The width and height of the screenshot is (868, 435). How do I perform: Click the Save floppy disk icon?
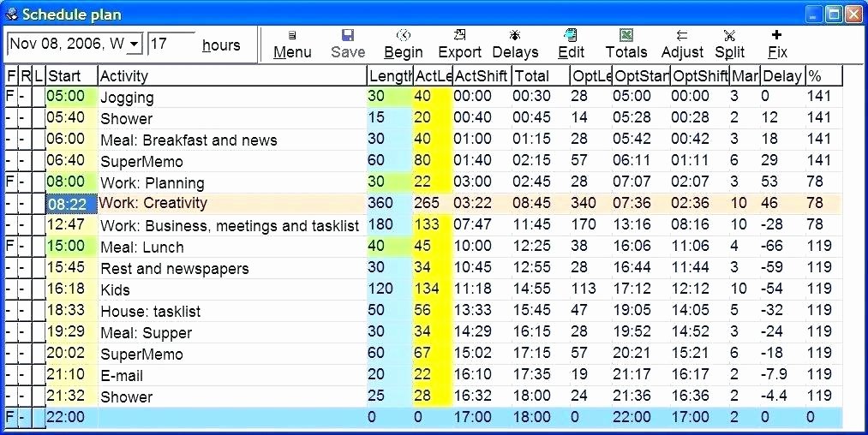tap(348, 37)
